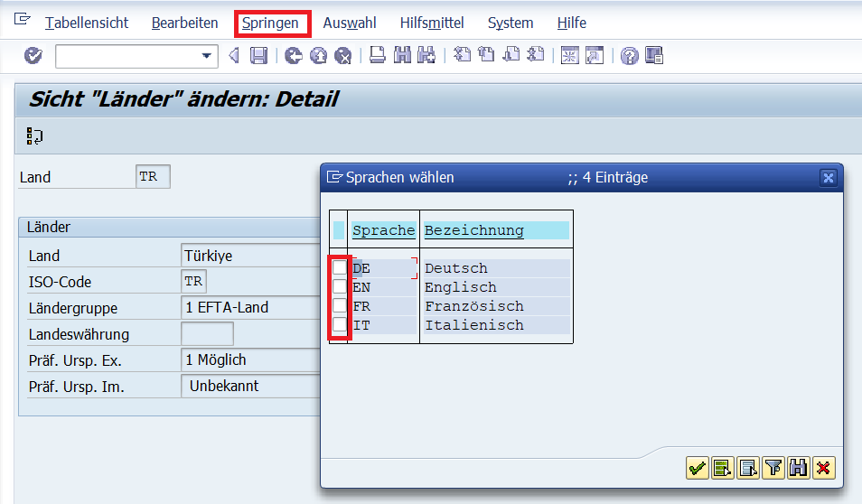This screenshot has width=862, height=504.
Task: Open the Ländergruppe dropdown field
Action: pyautogui.click(x=250, y=307)
